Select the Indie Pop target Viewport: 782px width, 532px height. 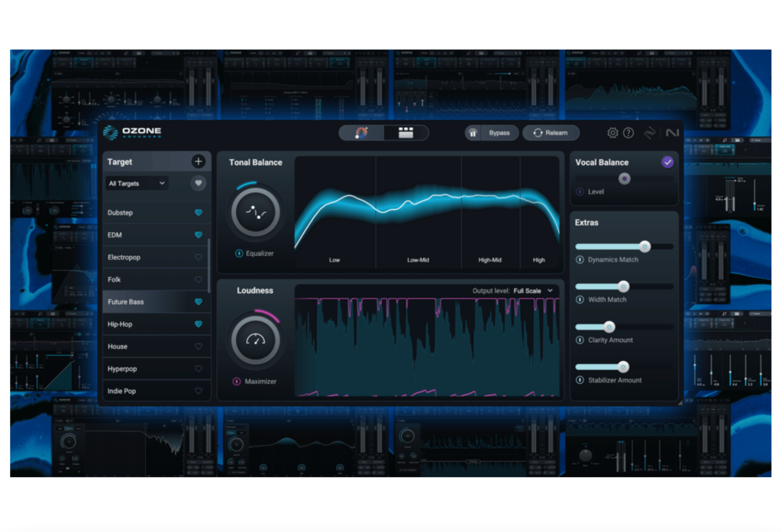(x=156, y=391)
